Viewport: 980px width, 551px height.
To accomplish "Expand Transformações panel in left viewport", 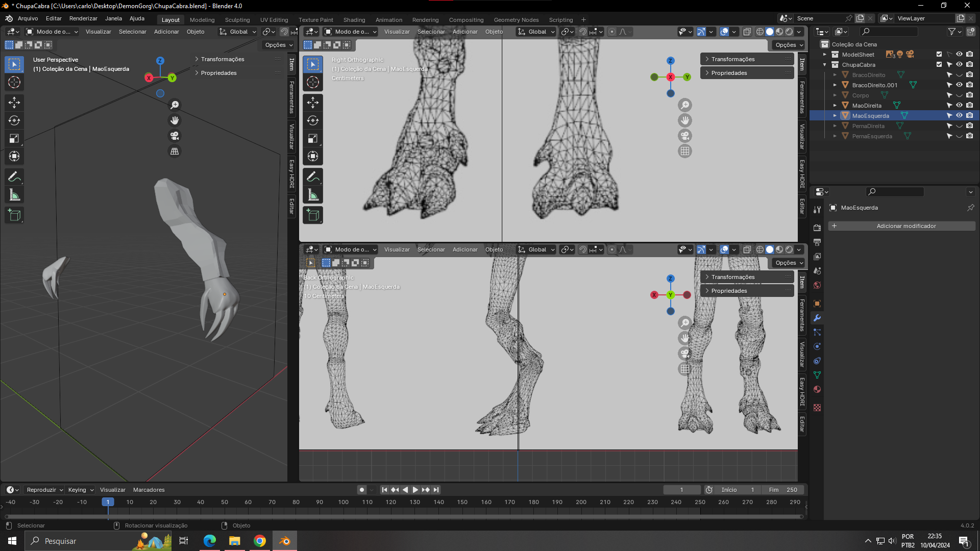I will coord(223,59).
